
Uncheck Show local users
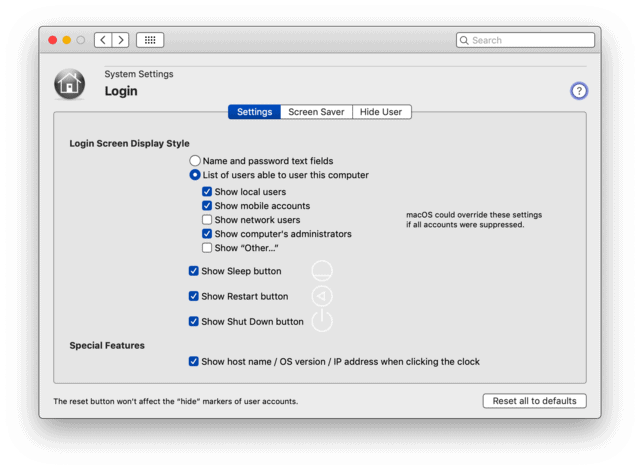coord(207,191)
